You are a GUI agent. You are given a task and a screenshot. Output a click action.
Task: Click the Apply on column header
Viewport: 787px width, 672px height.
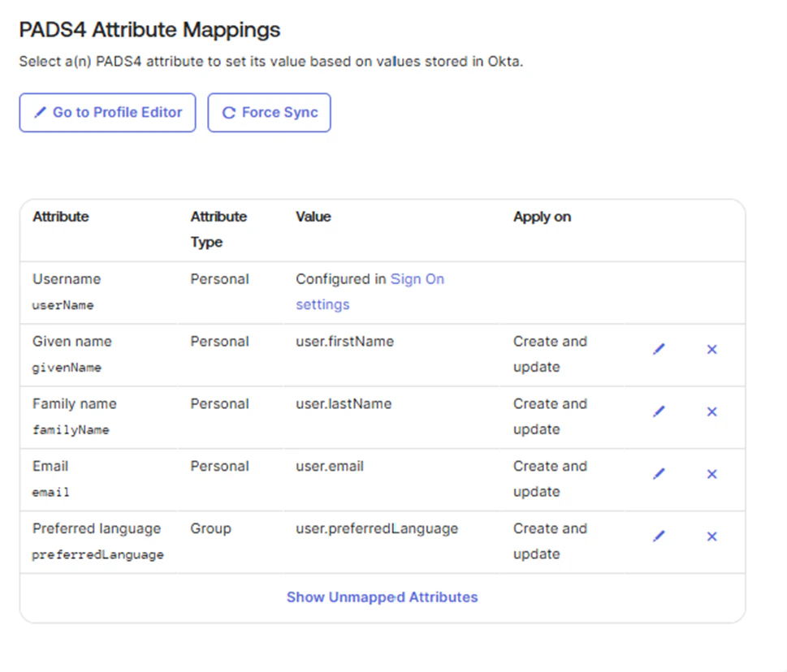tap(542, 217)
